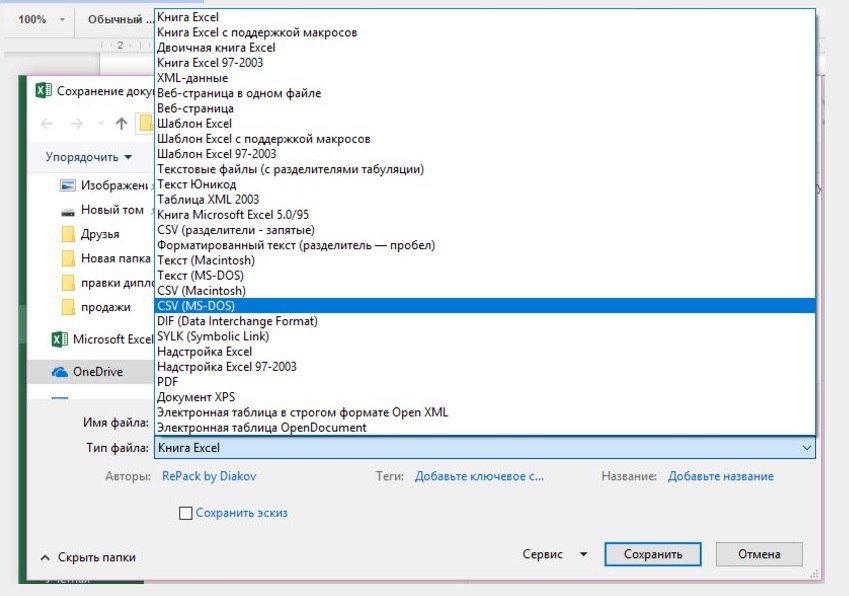Open the 'Обычный' style dropdown
Image resolution: width=849 pixels, height=596 pixels.
pos(120,19)
